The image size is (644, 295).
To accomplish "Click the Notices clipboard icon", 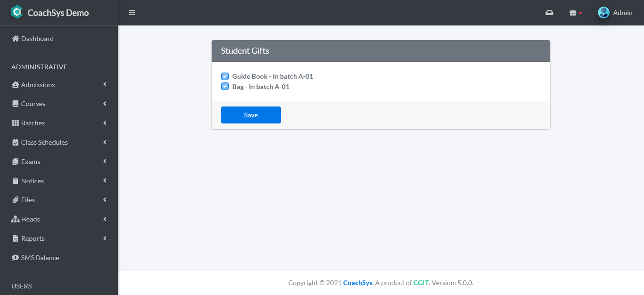I will point(16,181).
